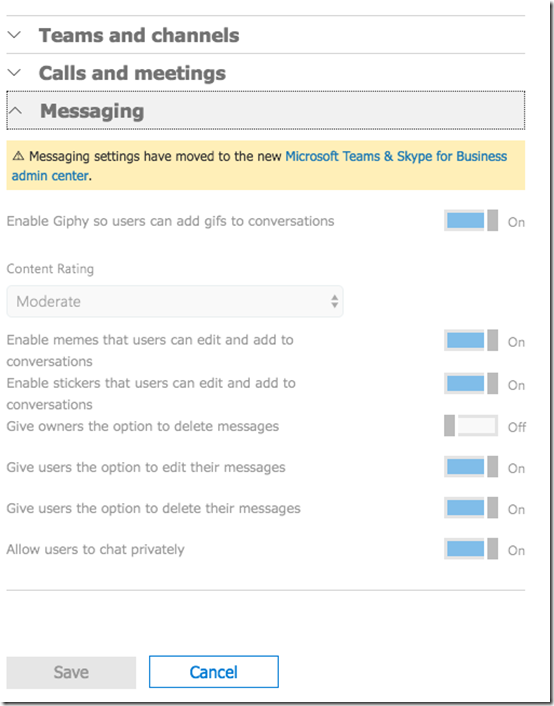Toggle Enable stickers switch

[471, 384]
